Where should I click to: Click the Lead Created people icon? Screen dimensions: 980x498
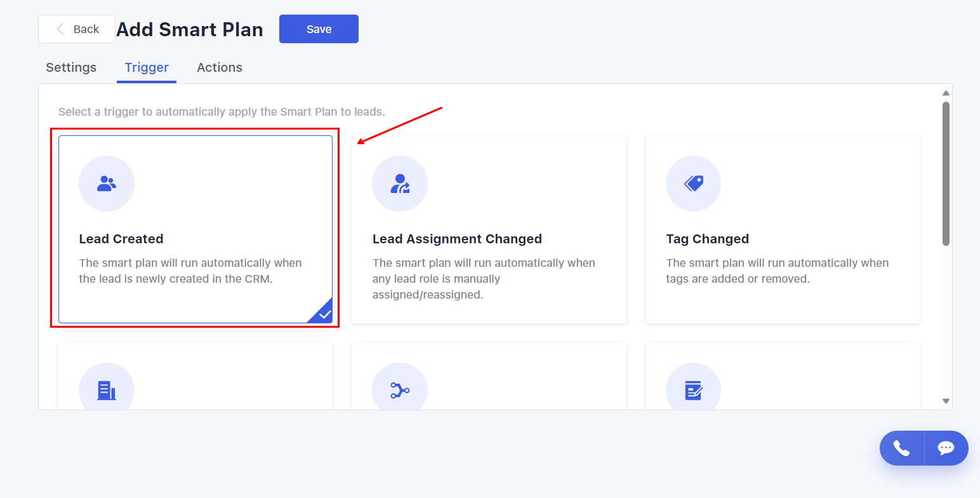coord(107,184)
